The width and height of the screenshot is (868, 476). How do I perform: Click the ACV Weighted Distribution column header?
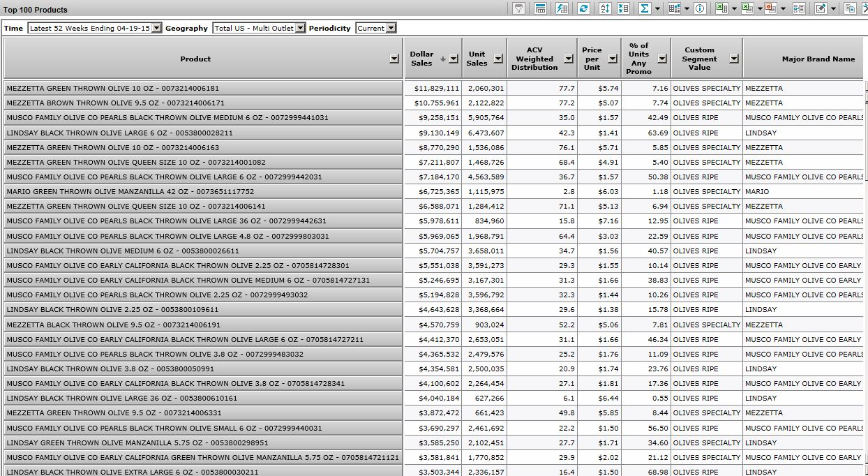[x=534, y=59]
